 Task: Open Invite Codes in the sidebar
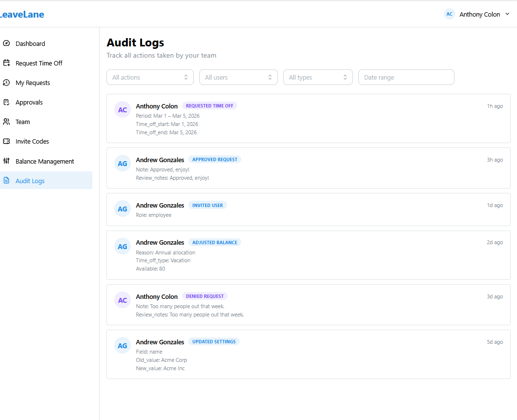46,141
